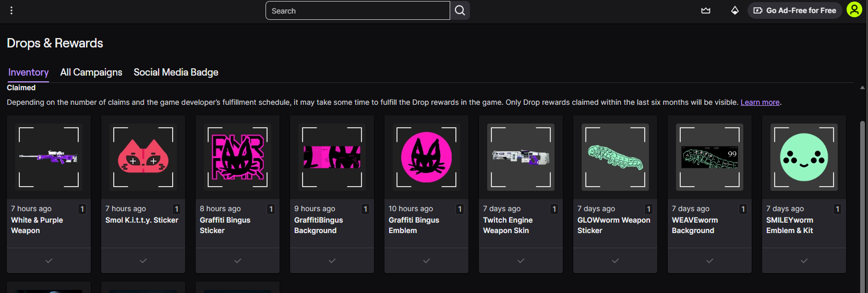Click the scrollbar up arrow
This screenshot has width=868, height=293.
(x=862, y=88)
